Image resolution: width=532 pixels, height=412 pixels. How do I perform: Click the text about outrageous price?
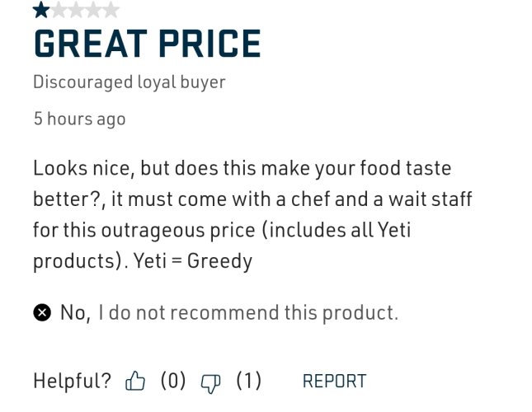click(222, 231)
